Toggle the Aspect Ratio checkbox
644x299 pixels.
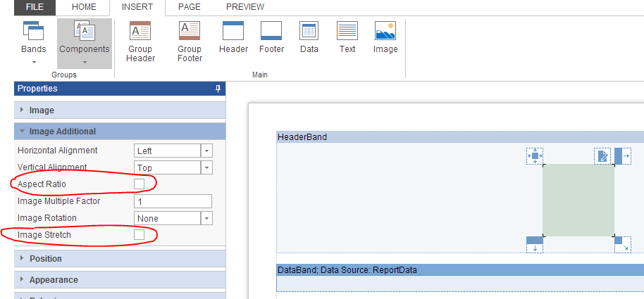point(140,184)
